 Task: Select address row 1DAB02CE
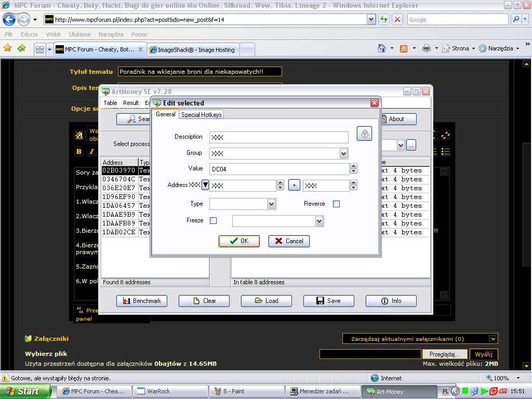pos(119,232)
